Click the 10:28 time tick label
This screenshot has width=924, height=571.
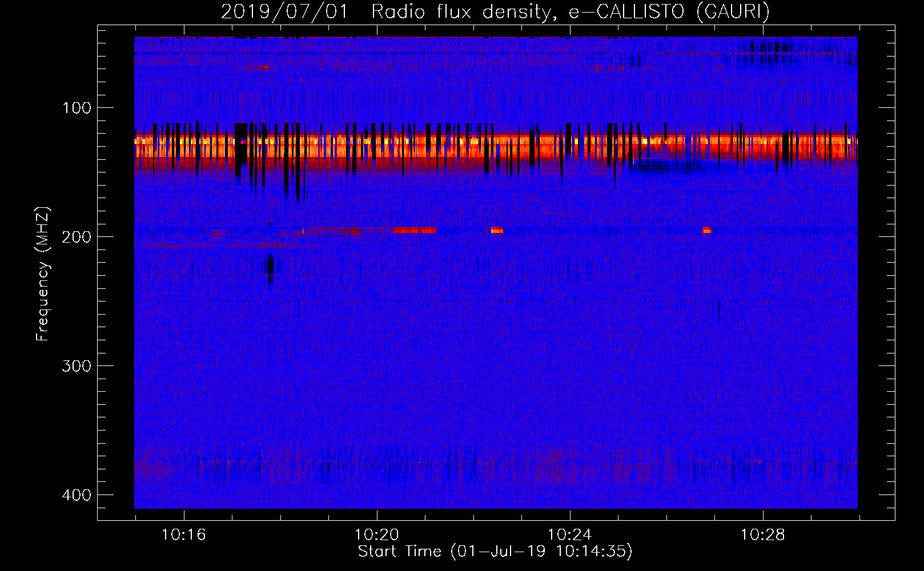coord(762,535)
